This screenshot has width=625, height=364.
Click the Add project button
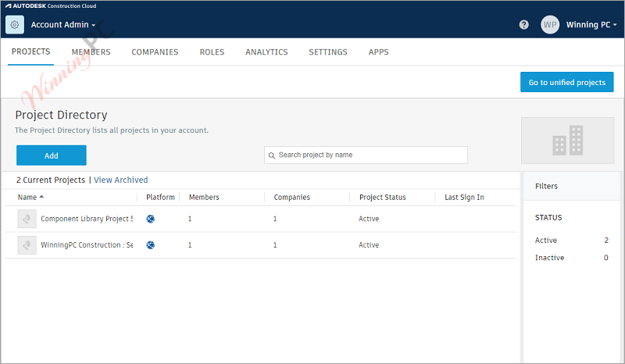tap(52, 155)
